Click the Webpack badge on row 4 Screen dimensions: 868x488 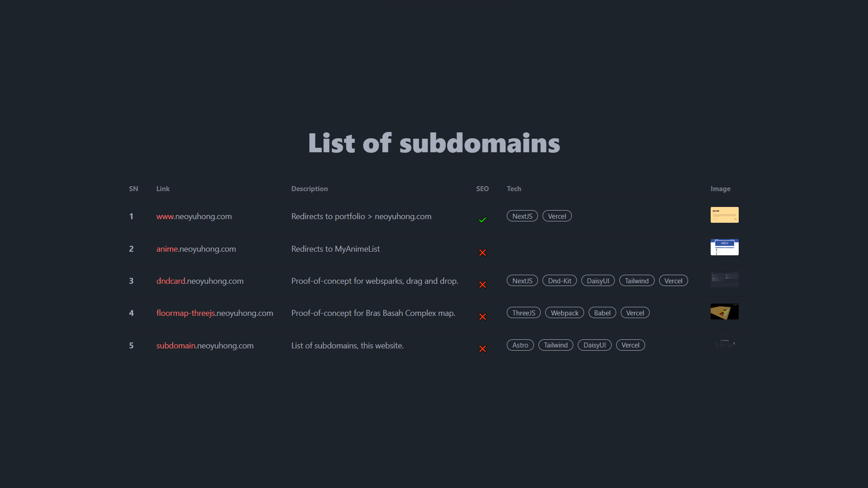pos(564,312)
